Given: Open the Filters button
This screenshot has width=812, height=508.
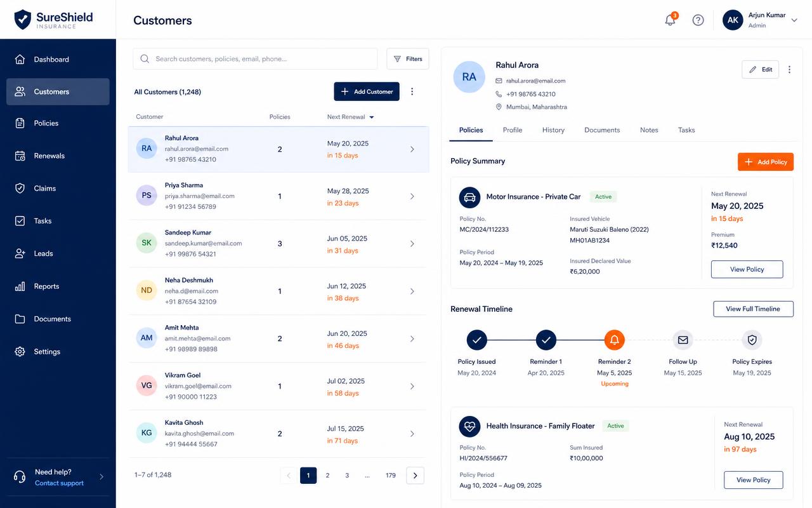Looking at the screenshot, I should tap(408, 59).
